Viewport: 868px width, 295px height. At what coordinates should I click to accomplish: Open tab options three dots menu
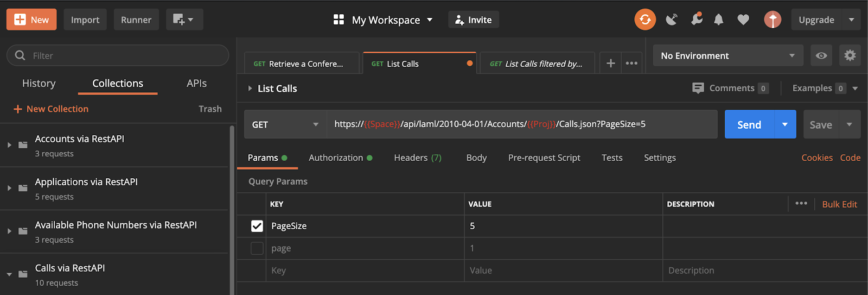[631, 64]
